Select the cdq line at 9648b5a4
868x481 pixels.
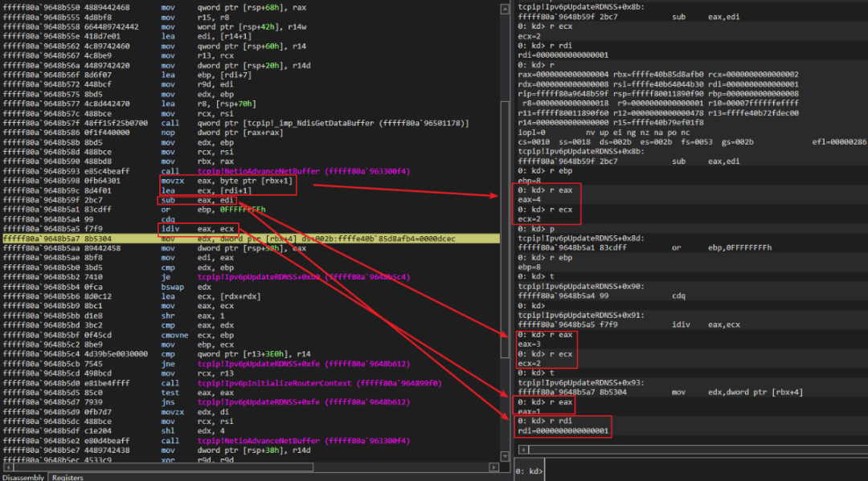coord(252,219)
